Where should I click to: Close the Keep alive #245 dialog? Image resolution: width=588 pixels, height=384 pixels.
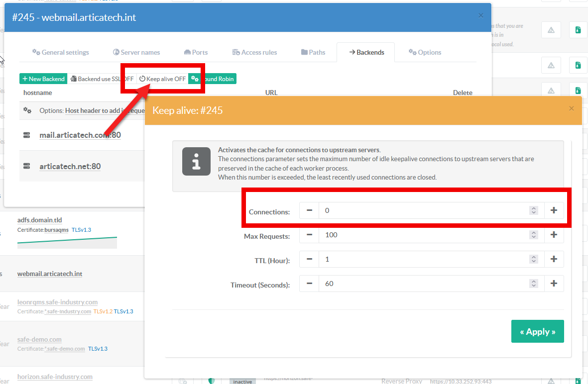(572, 108)
